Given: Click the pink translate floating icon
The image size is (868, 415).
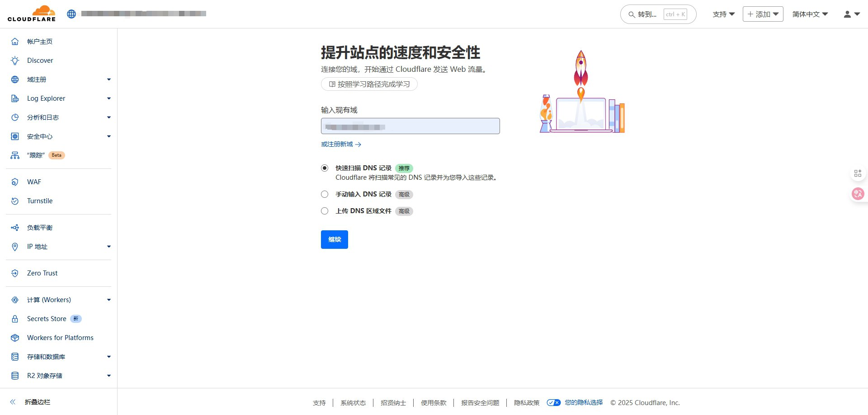Looking at the screenshot, I should (x=858, y=194).
